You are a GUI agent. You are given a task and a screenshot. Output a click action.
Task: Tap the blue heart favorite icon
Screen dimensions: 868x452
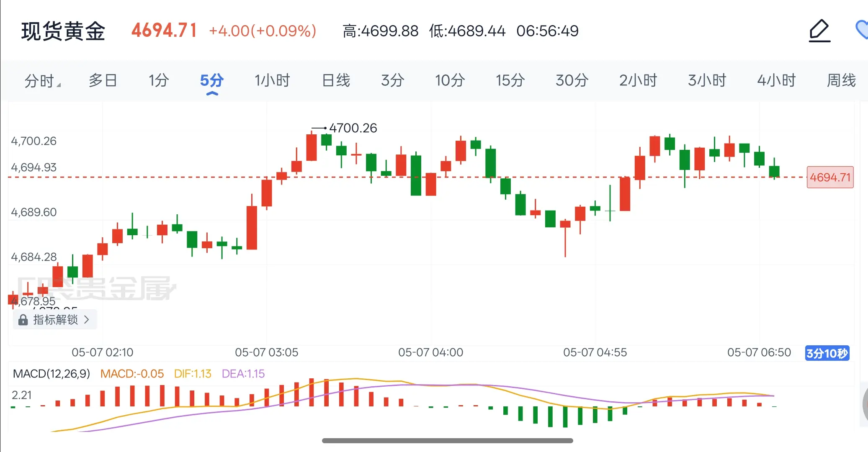pos(862,30)
